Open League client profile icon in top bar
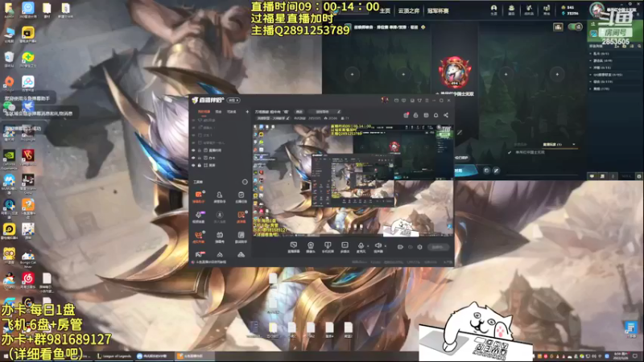The width and height of the screenshot is (644, 362). click(493, 8)
